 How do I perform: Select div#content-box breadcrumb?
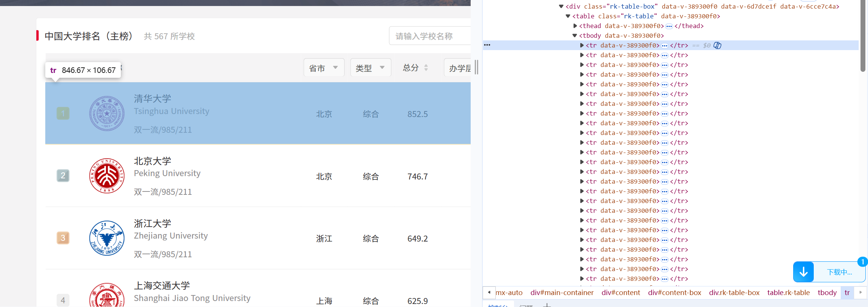[x=675, y=292]
